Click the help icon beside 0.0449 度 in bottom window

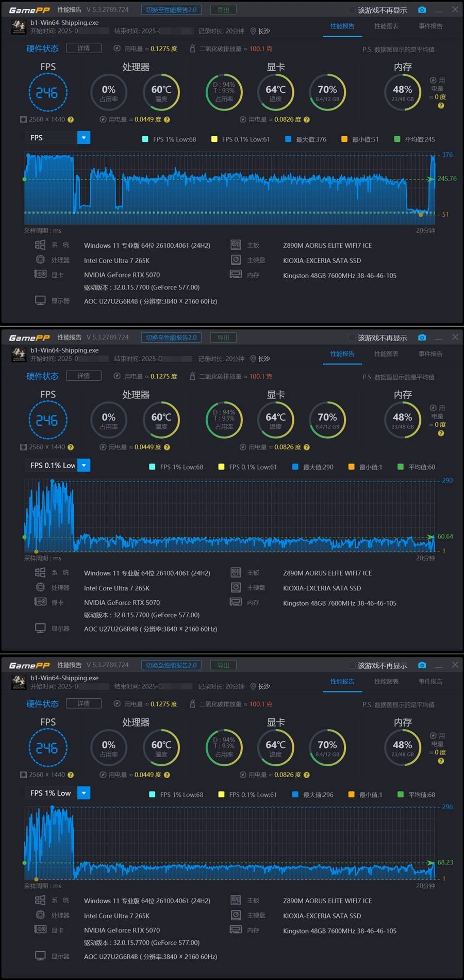tap(167, 775)
